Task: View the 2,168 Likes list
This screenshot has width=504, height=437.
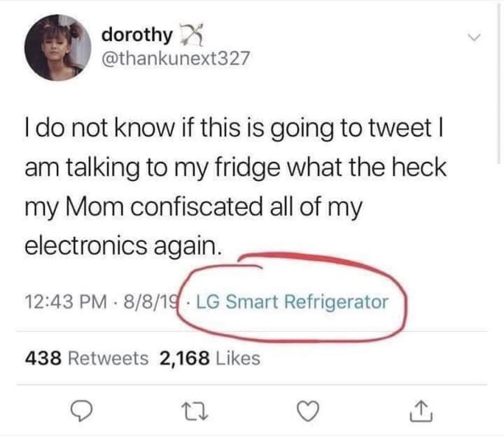Action: [x=210, y=358]
